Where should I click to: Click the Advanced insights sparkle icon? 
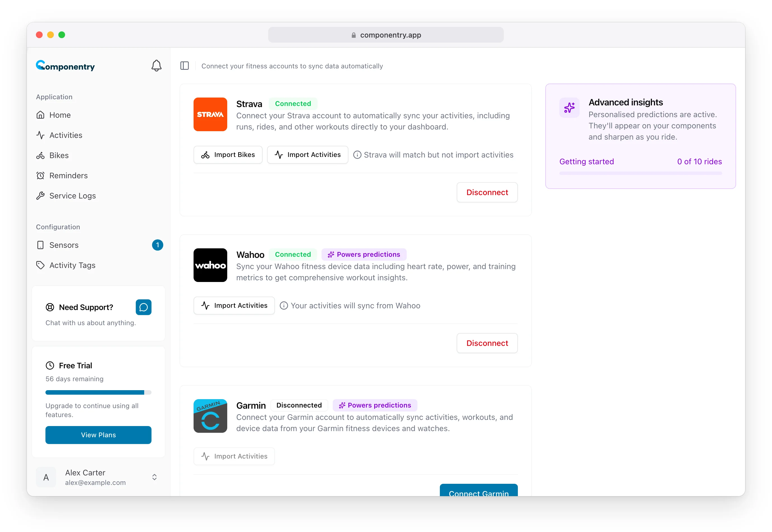click(569, 107)
